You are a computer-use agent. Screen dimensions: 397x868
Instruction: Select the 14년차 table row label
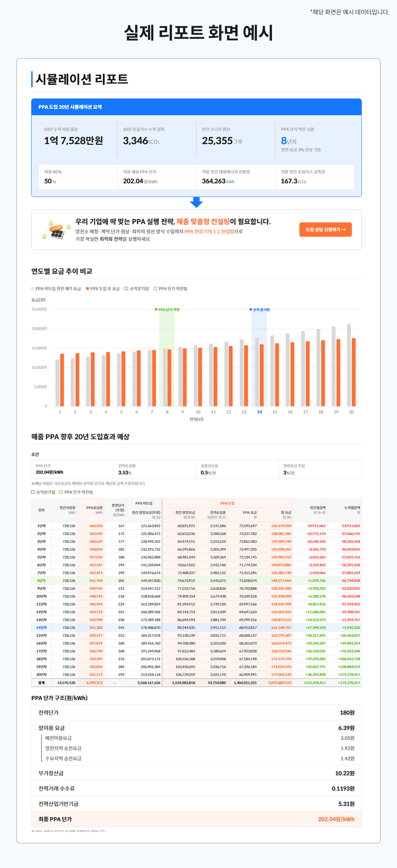point(42,627)
